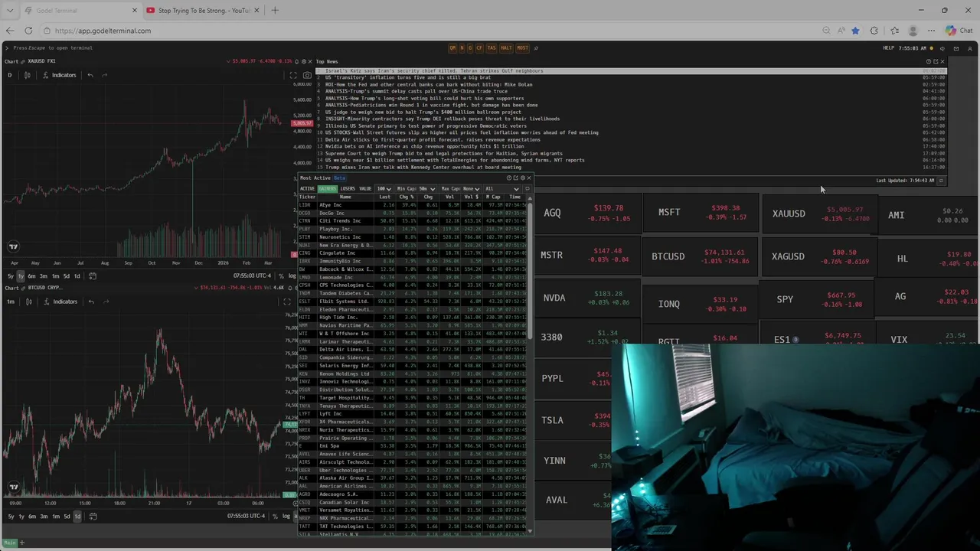
Task: Open go-to-date calendar on BTCUSD chart
Action: [x=93, y=517]
